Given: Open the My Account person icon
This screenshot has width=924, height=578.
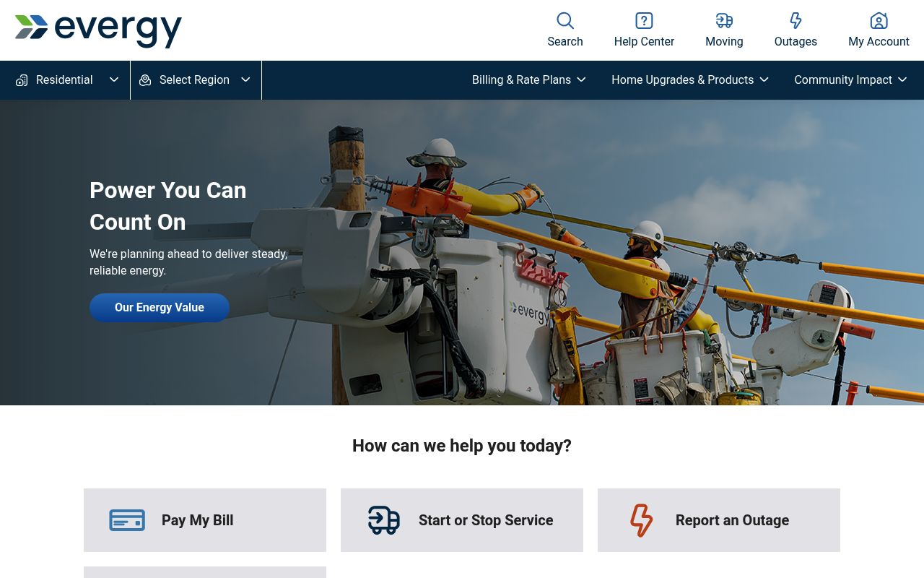Looking at the screenshot, I should (879, 20).
